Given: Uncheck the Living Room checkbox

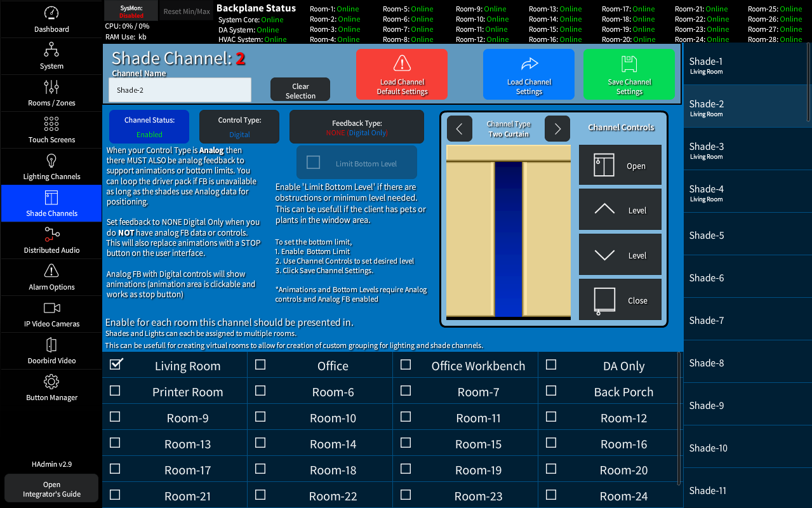Looking at the screenshot, I should [116, 364].
